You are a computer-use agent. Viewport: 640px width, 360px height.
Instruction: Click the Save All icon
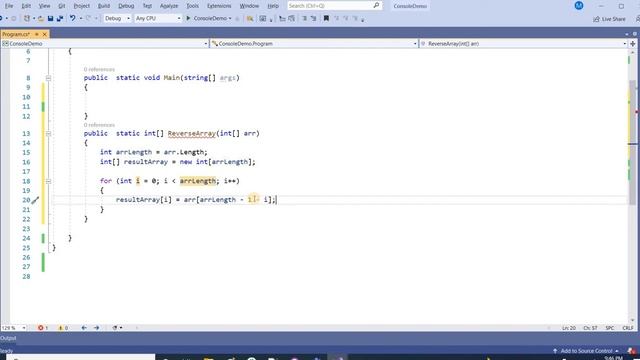click(60, 18)
